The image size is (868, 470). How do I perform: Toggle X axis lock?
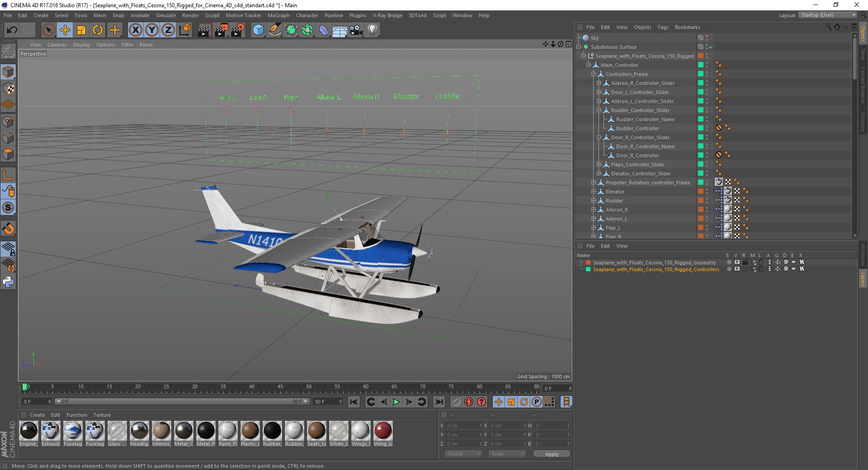(x=135, y=30)
